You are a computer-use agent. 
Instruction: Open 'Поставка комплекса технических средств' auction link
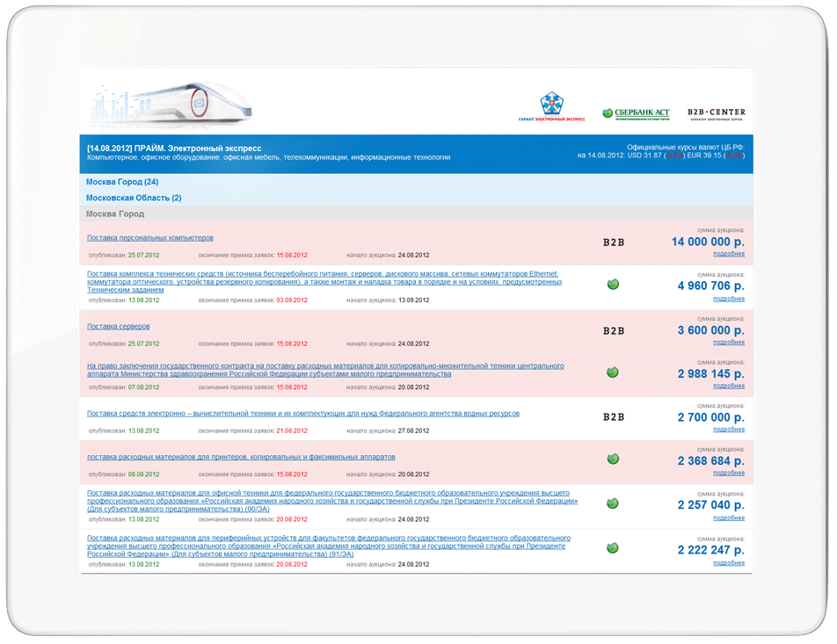[324, 282]
